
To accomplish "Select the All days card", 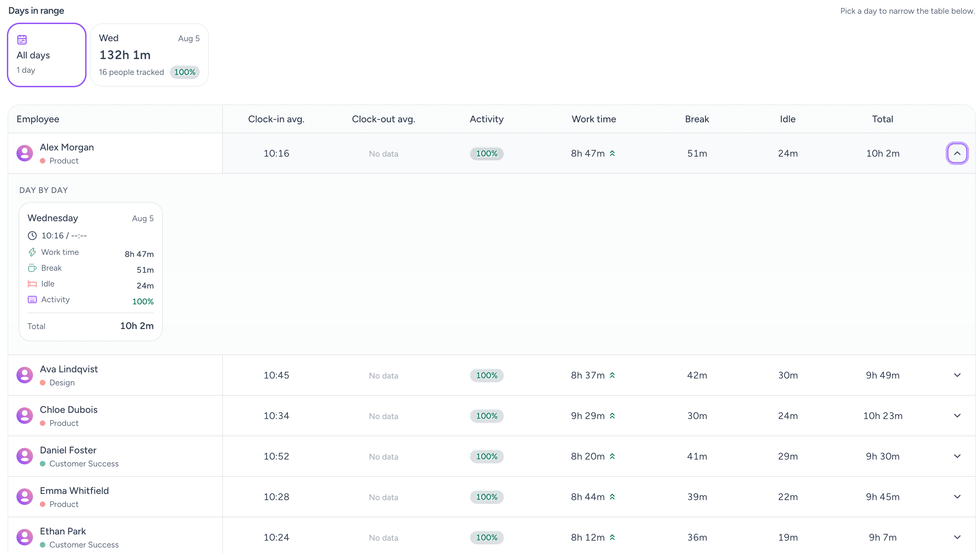I will point(47,55).
